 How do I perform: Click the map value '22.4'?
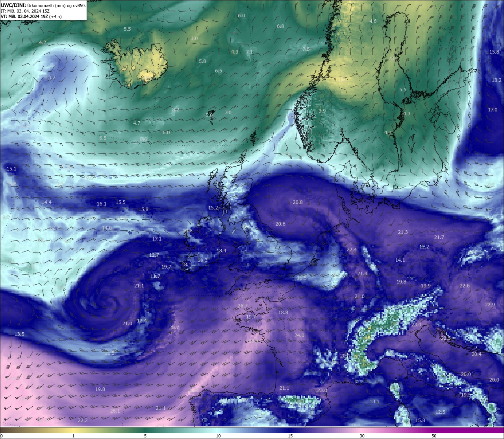tap(352, 250)
